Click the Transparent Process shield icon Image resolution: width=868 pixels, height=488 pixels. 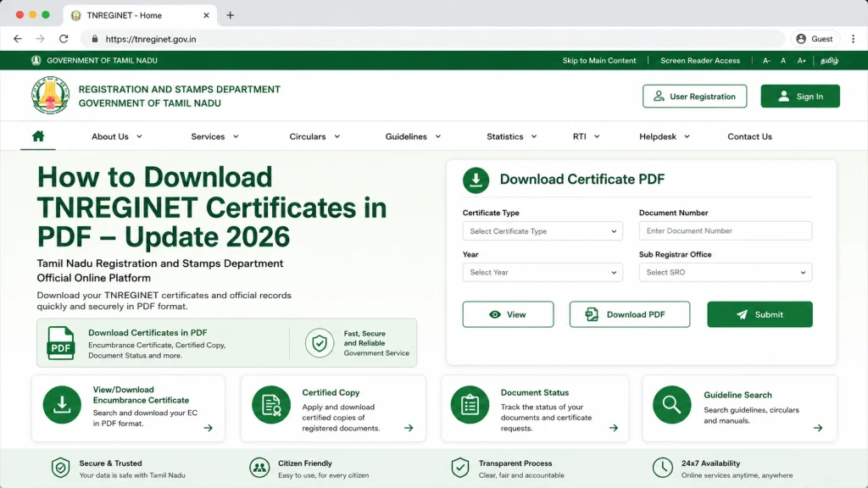460,468
